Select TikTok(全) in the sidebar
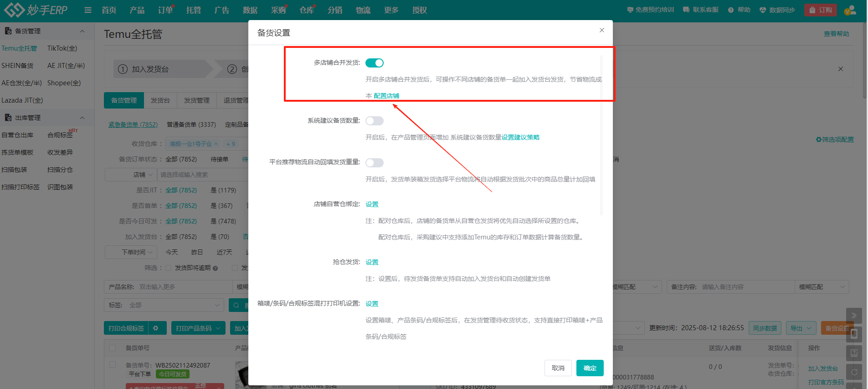 pos(62,48)
